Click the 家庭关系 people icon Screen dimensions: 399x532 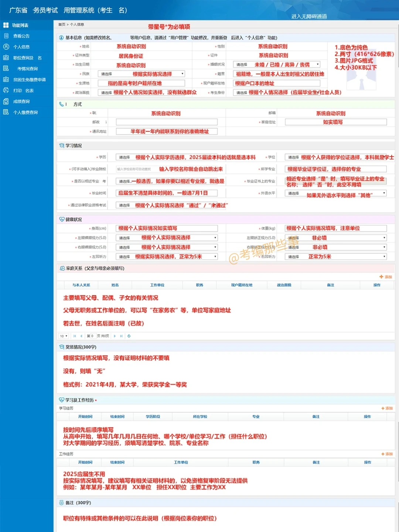tap(62, 268)
